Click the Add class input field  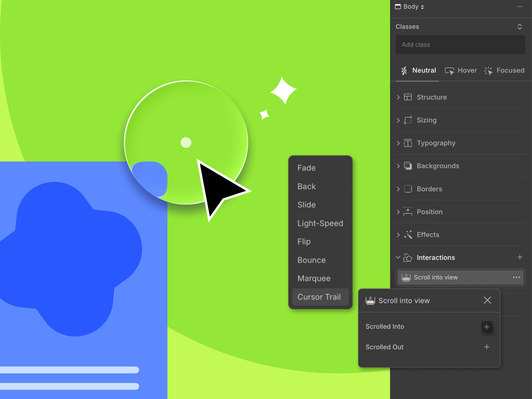460,45
